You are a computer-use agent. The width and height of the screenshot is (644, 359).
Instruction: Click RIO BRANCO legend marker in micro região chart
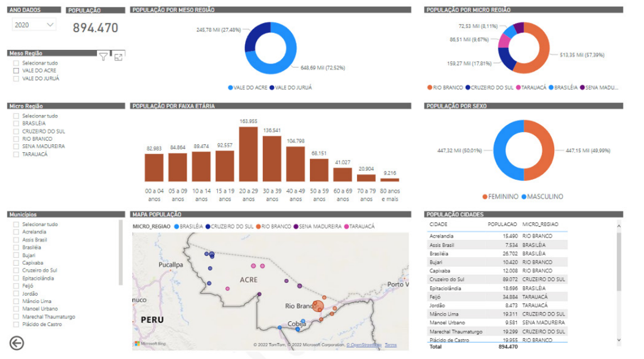coord(430,88)
